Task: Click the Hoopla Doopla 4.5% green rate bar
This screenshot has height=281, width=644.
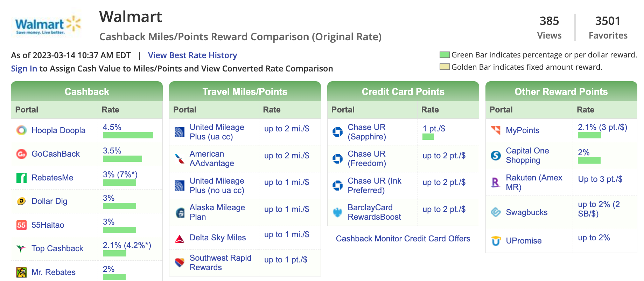Action: (128, 135)
